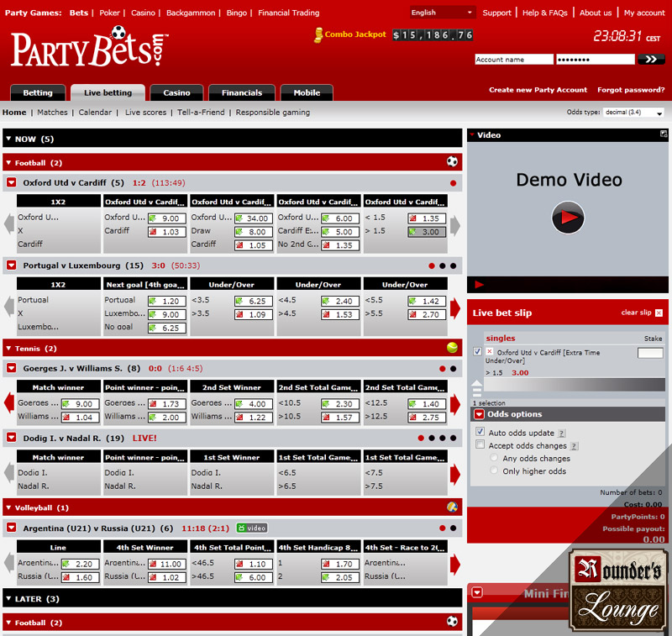Screen dimensions: 672x636
Task: Select Cardiff odds 1.03
Action: pyautogui.click(x=166, y=232)
